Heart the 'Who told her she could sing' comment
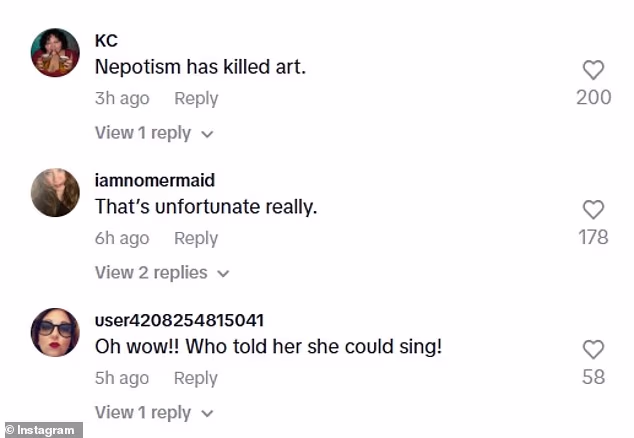The width and height of the screenshot is (634, 438). (x=593, y=350)
